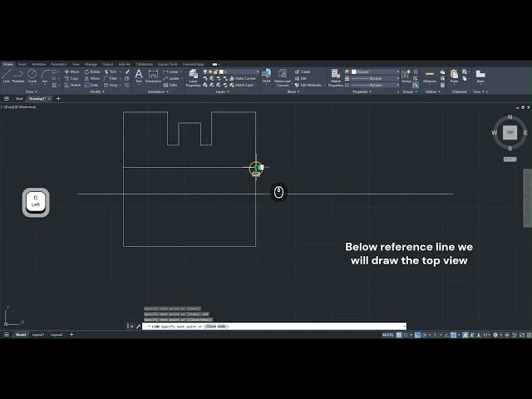Open Layer Properties manager
Screen dimensions: 532x399
pyautogui.click(x=193, y=78)
